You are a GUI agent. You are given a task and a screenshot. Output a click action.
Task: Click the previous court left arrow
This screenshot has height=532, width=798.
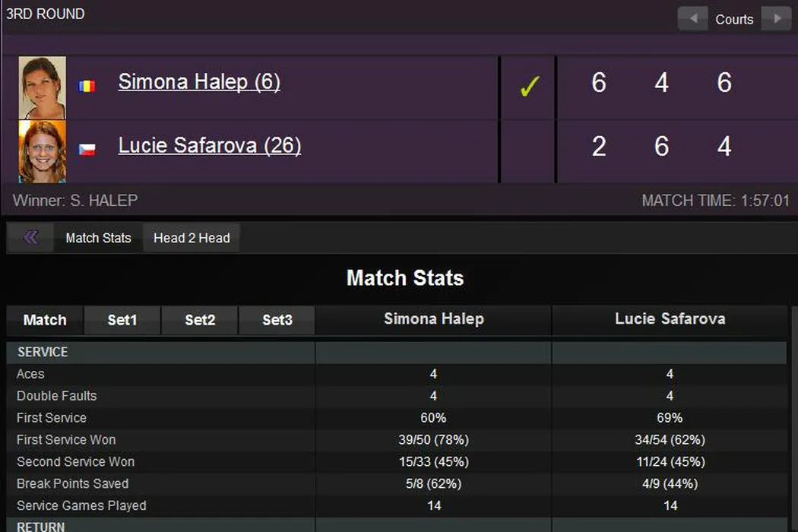[692, 19]
